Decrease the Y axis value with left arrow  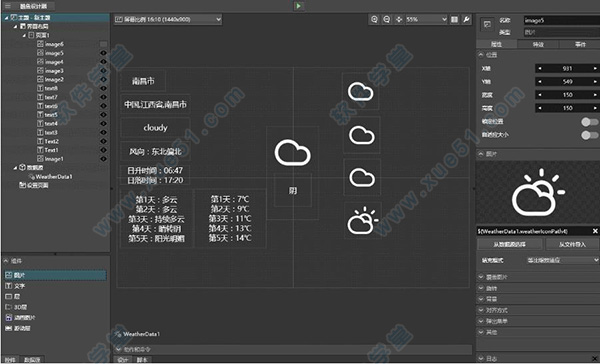[x=540, y=82]
